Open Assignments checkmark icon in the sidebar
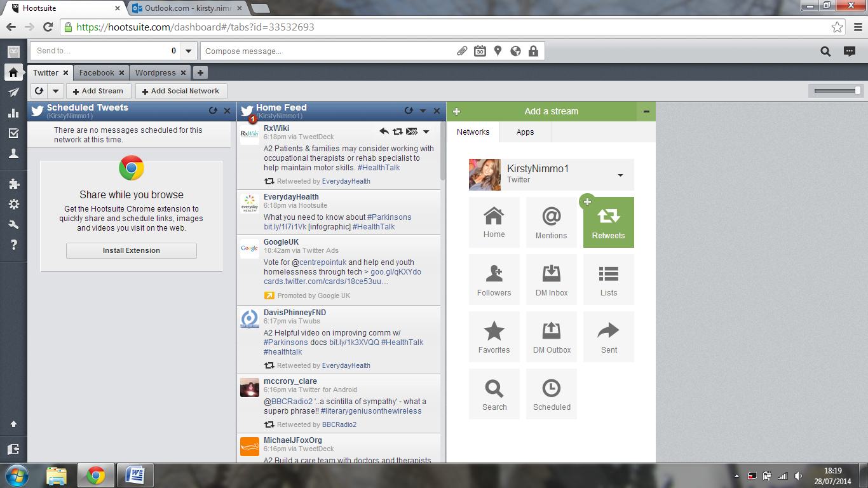Screen dimensions: 868x488 pos(13,133)
